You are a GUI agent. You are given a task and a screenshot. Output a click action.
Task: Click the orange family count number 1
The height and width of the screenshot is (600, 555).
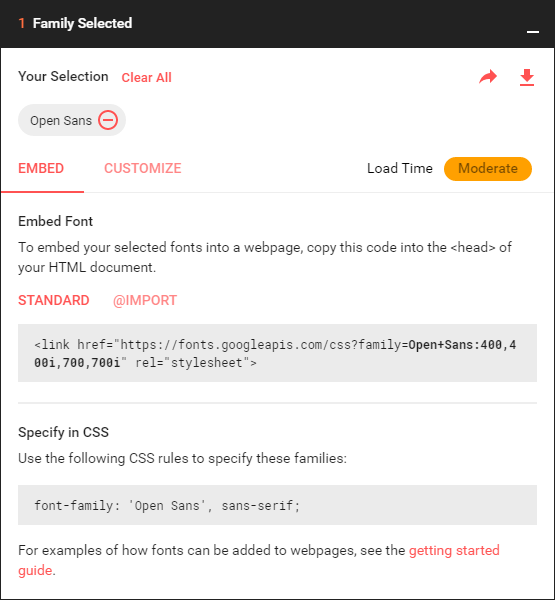tap(22, 23)
